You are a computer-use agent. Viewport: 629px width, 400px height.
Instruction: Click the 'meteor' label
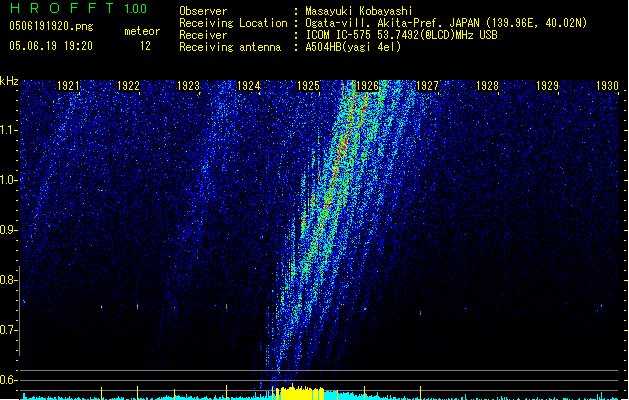coord(142,31)
